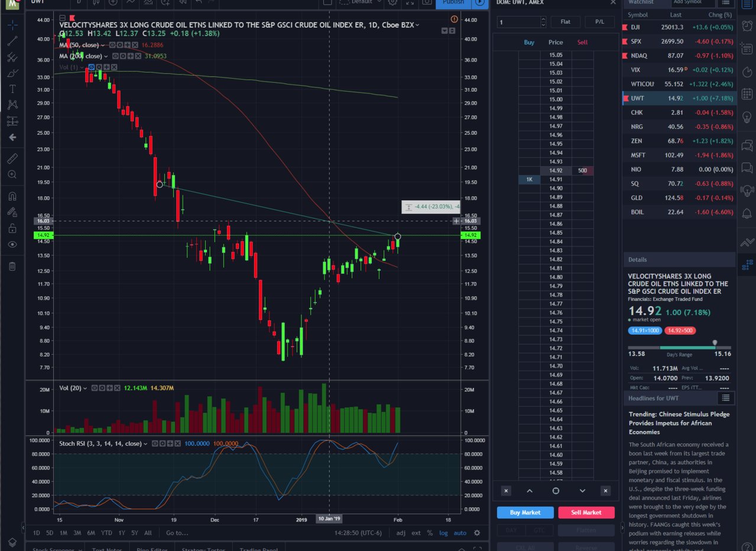Screen dimensions: 756x551
Task: Click the Sell Market button
Action: [x=586, y=513]
